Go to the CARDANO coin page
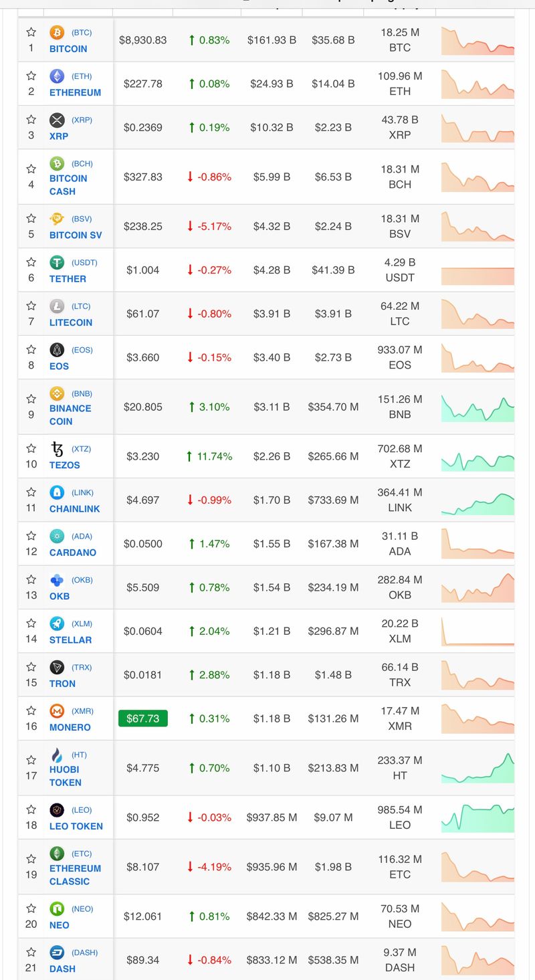 72,553
